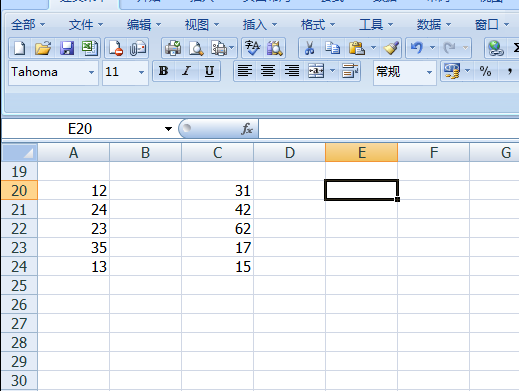Open the 插入 menu

[x=260, y=24]
